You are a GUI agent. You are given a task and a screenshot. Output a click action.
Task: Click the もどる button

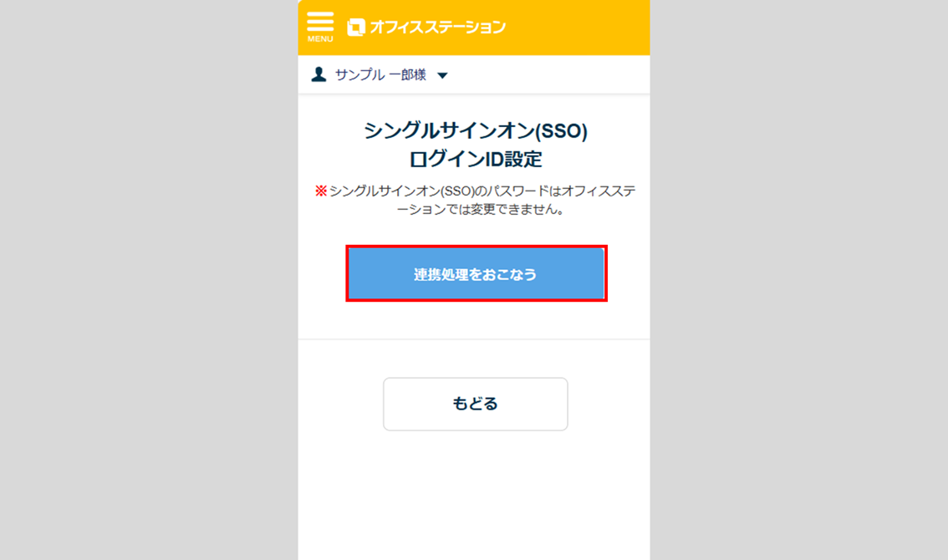tap(475, 404)
